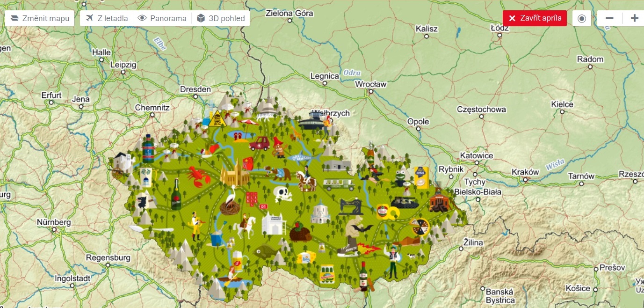
Task: Switch to Z letadla aerial view
Action: pos(107,18)
